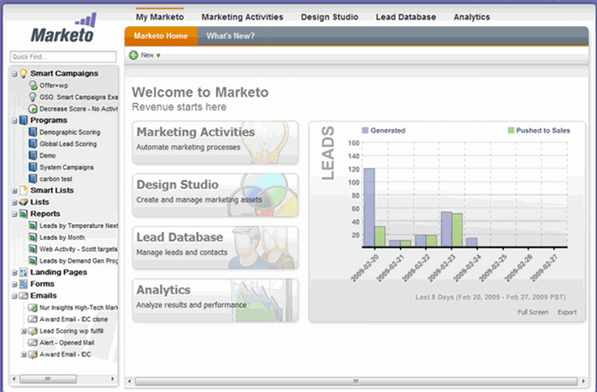
Task: Click the green New plus icon
Action: [133, 55]
